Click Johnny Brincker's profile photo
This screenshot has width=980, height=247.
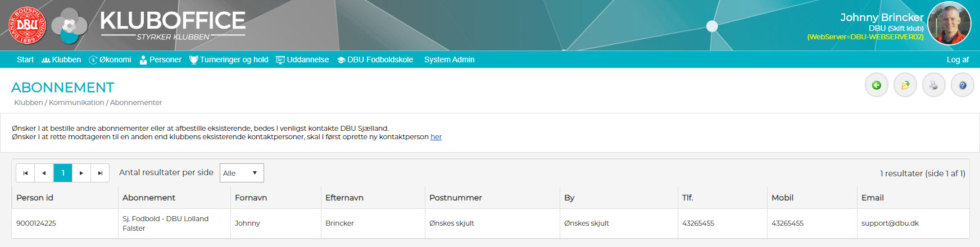950,24
